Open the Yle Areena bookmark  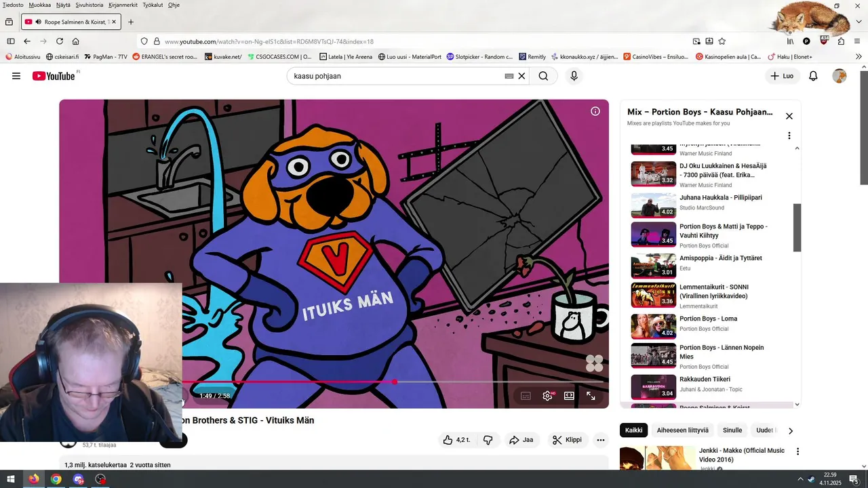[345, 57]
